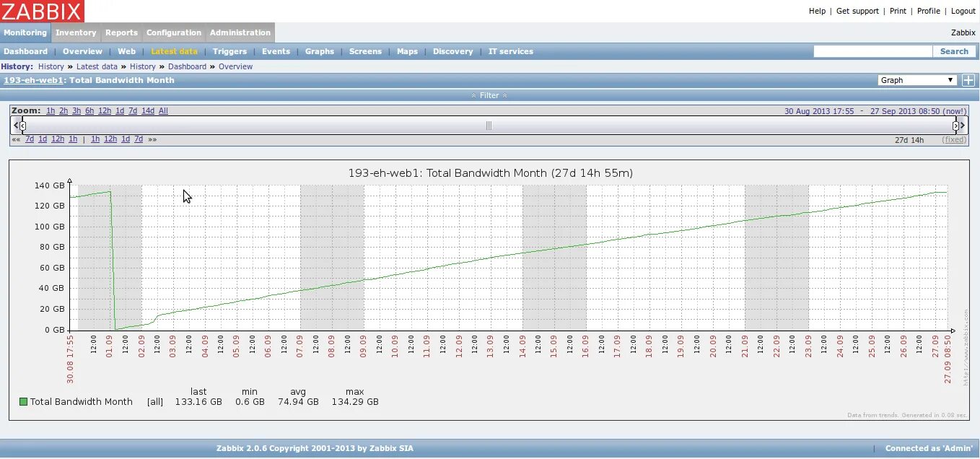Toggle the fixed period mode link

tap(954, 139)
